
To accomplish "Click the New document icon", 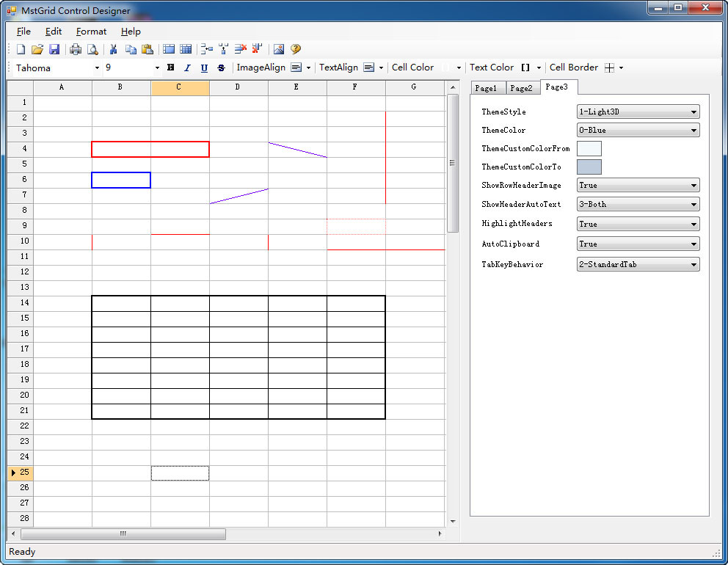I will click(21, 49).
